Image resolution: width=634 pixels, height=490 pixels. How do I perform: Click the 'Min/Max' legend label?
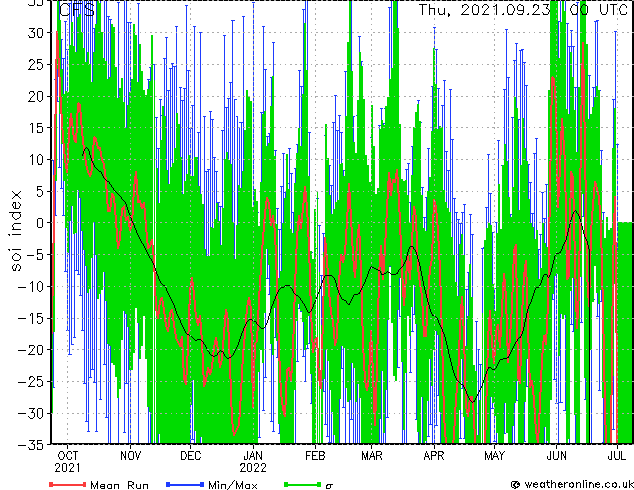coord(233,485)
